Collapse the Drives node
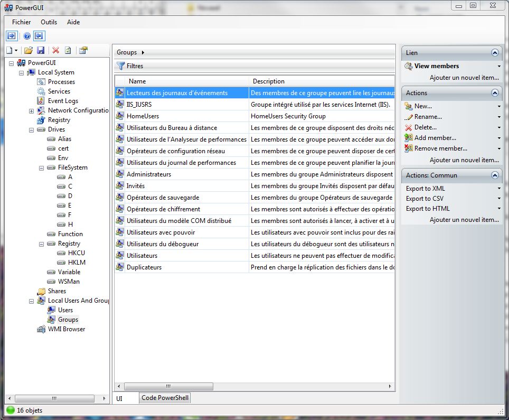 pyautogui.click(x=32, y=130)
